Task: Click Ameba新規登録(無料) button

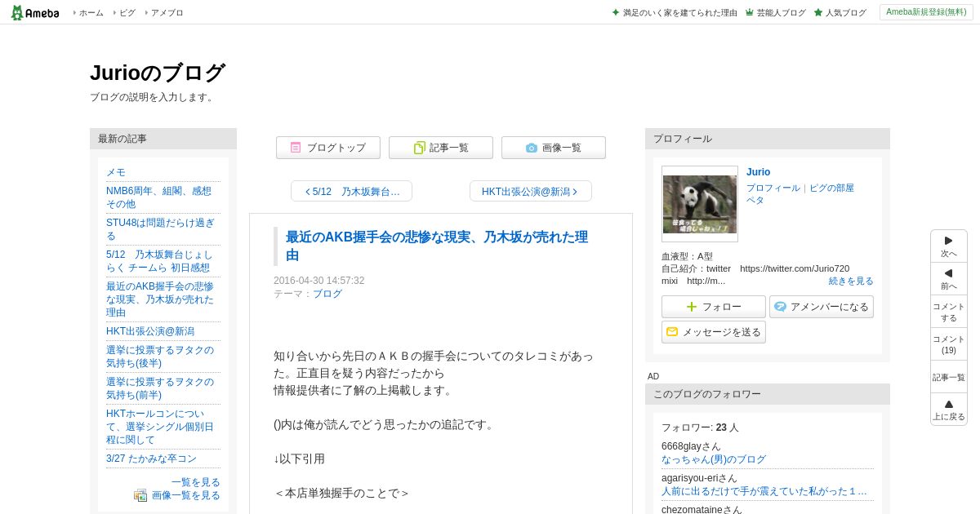Action: pyautogui.click(x=926, y=12)
